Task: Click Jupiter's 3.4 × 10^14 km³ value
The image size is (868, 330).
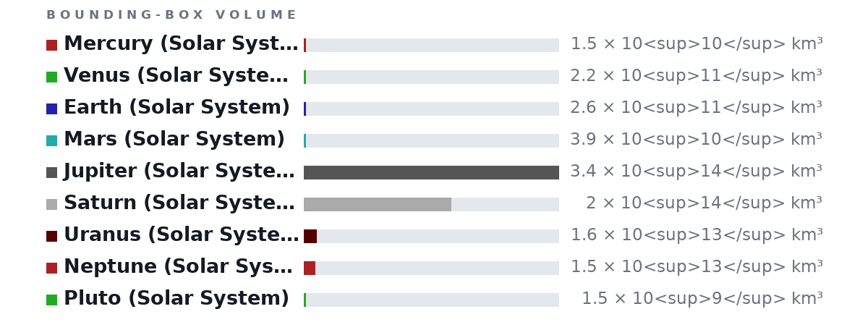Action: coord(696,172)
